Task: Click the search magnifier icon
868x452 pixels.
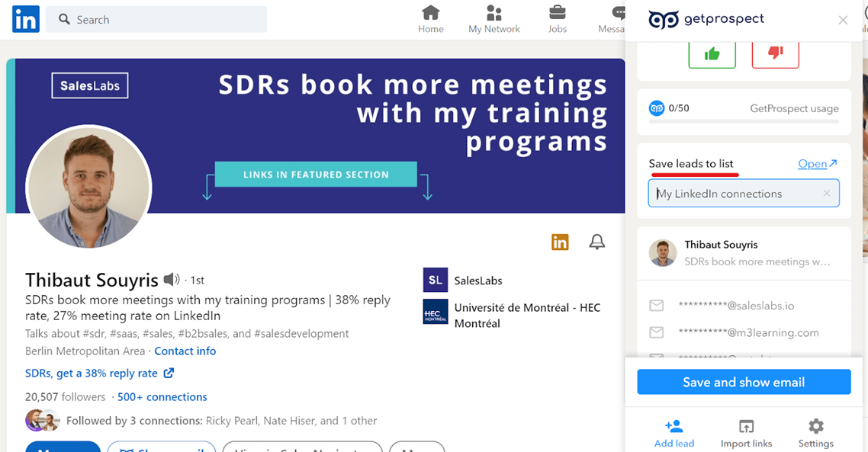Action: point(64,19)
